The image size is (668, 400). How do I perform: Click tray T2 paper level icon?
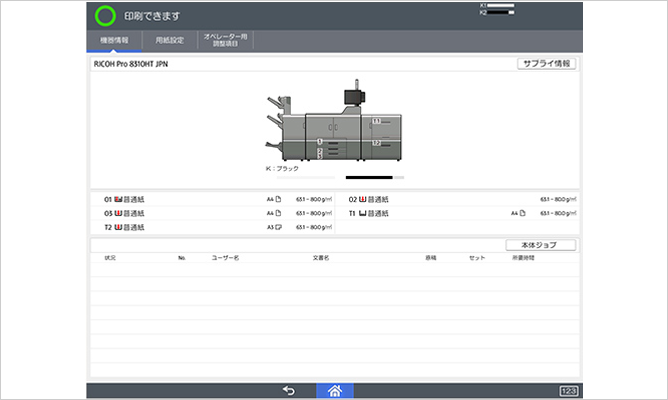point(119,227)
